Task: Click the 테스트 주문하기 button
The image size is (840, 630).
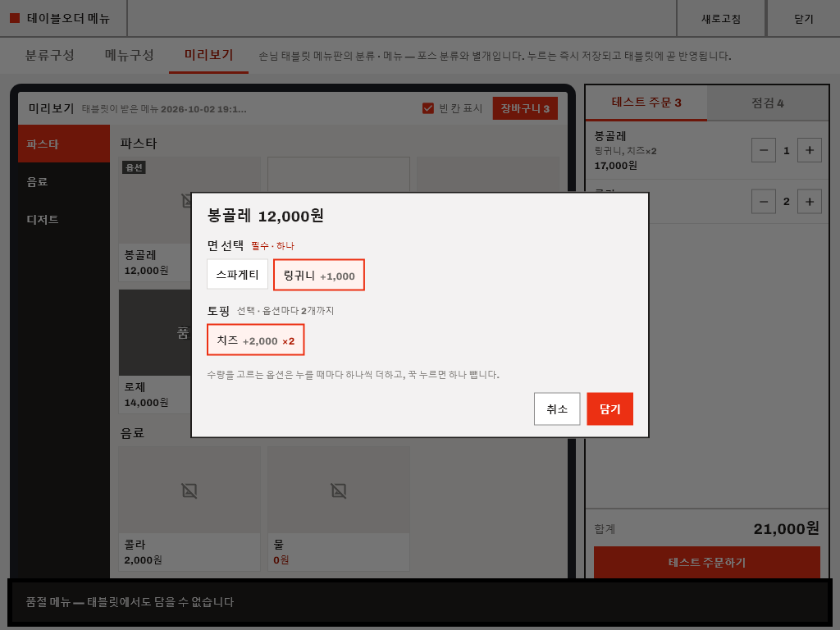Action: 706,562
